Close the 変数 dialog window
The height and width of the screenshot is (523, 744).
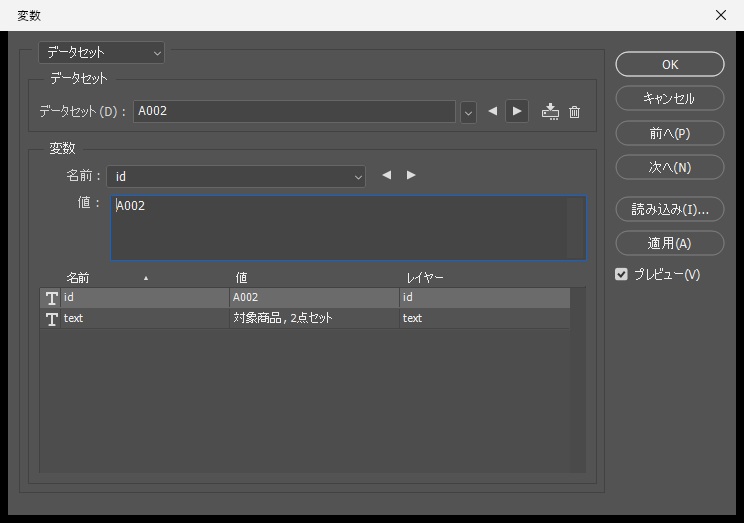(720, 15)
